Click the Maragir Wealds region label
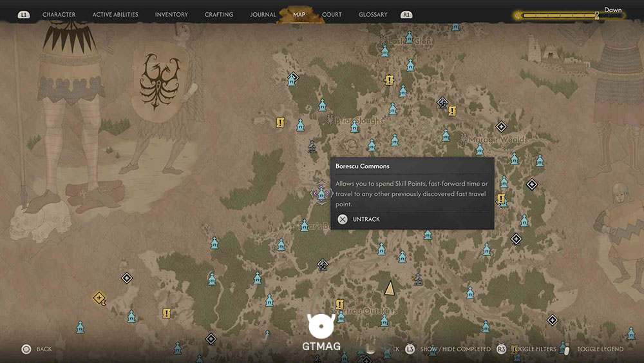Image resolution: width=644 pixels, height=363 pixels. click(498, 140)
